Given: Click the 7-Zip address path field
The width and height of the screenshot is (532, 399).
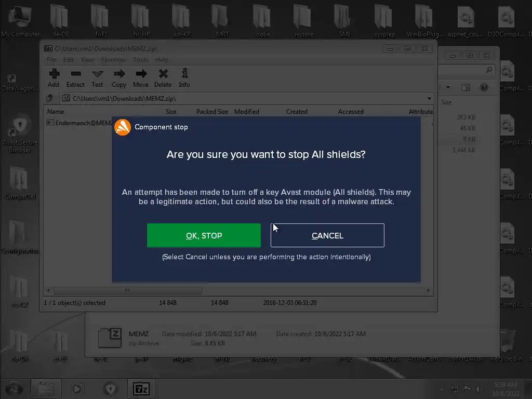Looking at the screenshot, I should click(246, 98).
